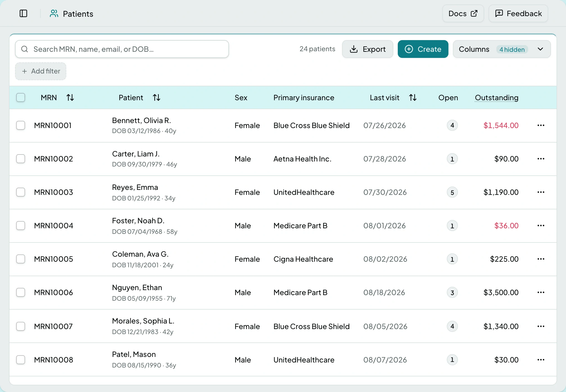This screenshot has height=392, width=566.
Task: Click open count badge for Bennett, Olivia
Action: (452, 125)
